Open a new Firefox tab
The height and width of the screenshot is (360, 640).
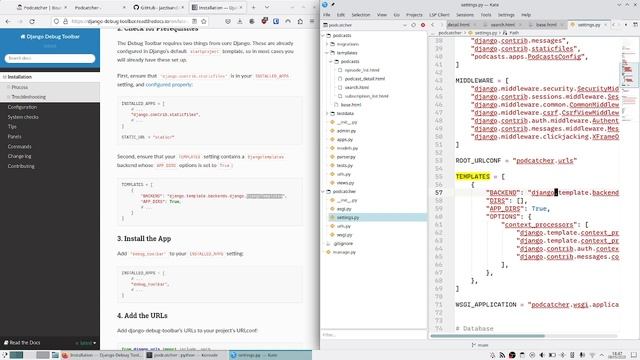(x=253, y=7)
